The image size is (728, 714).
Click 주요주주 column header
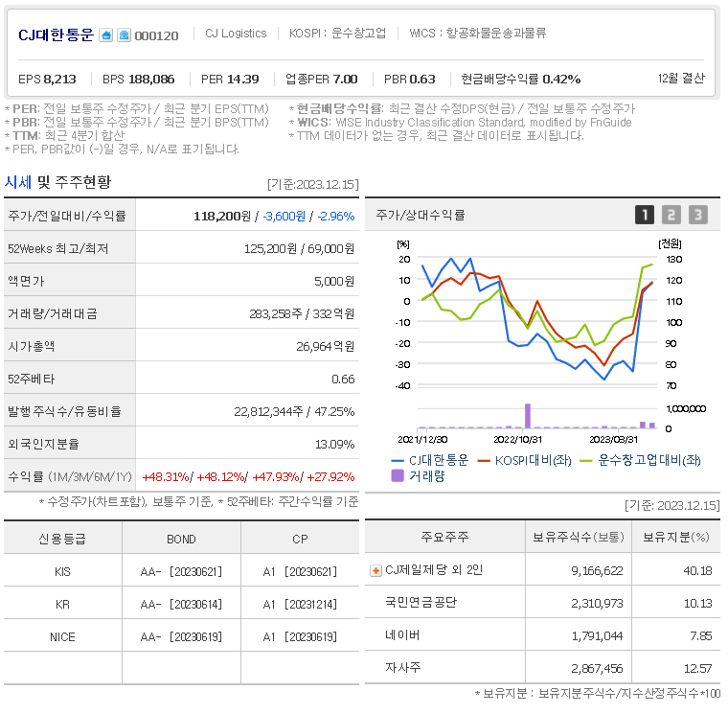[x=444, y=538]
